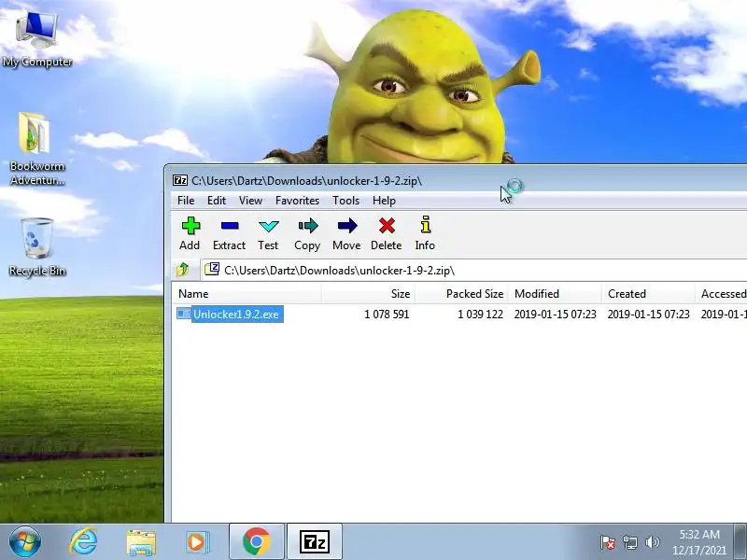Open the Tools menu

345,201
